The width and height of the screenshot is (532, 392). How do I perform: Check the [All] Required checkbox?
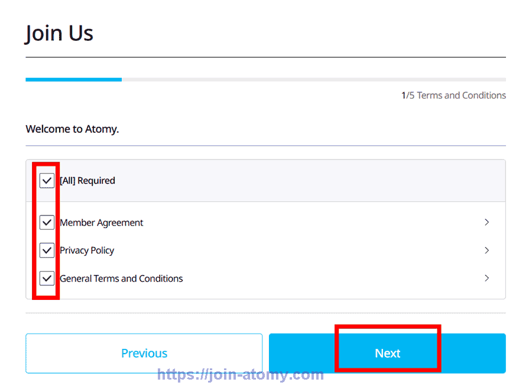click(x=47, y=180)
